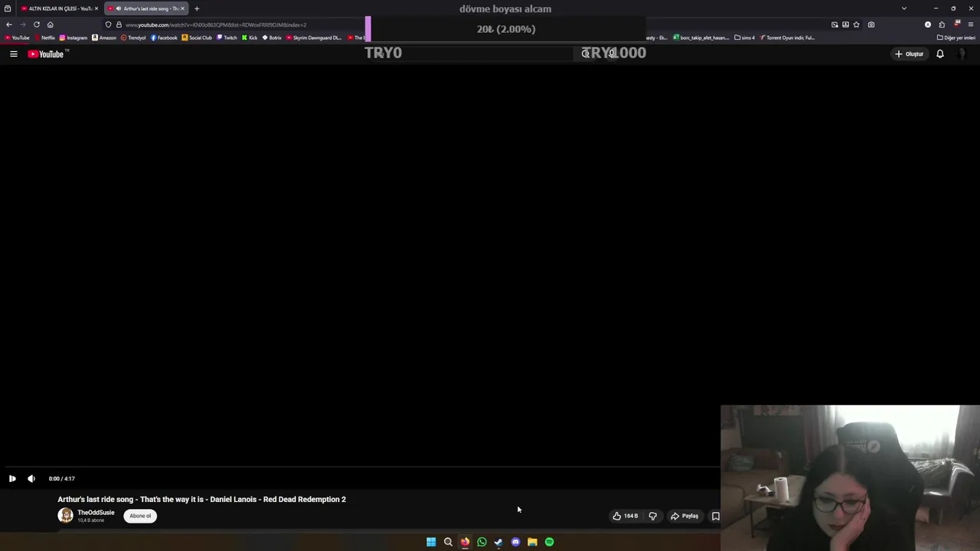Open the Social Club bookmark

tap(197, 37)
